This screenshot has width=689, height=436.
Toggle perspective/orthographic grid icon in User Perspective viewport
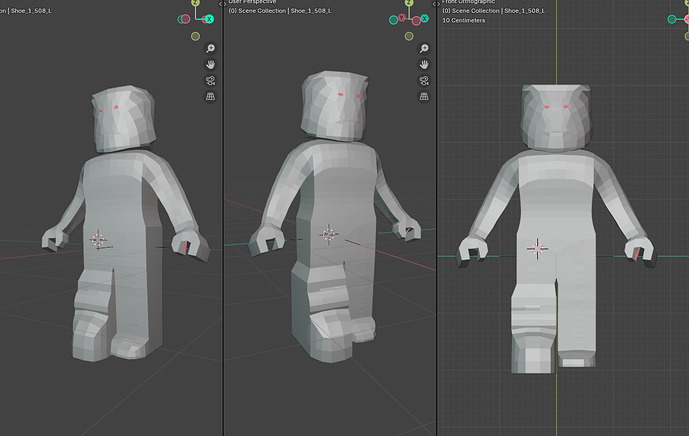[x=424, y=96]
